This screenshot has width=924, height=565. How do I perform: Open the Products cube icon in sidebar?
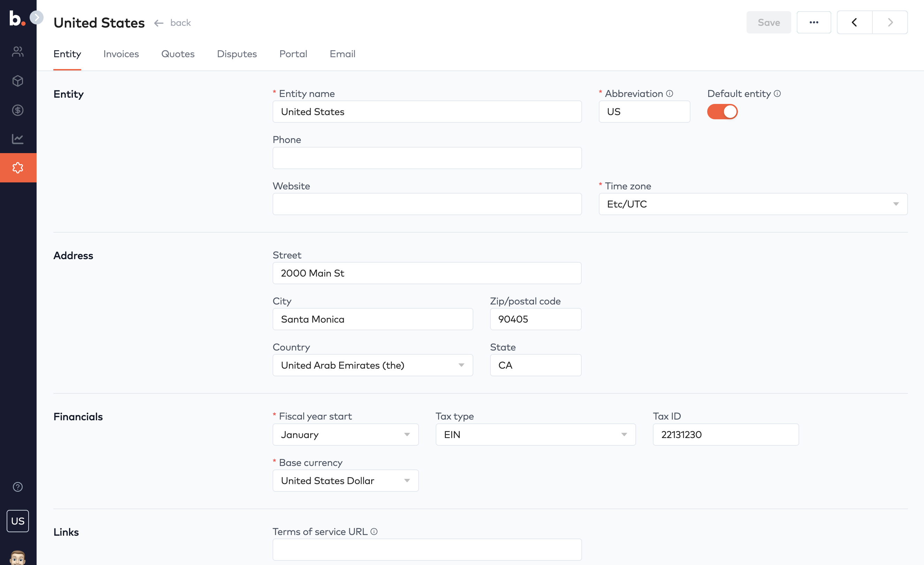pyautogui.click(x=18, y=81)
